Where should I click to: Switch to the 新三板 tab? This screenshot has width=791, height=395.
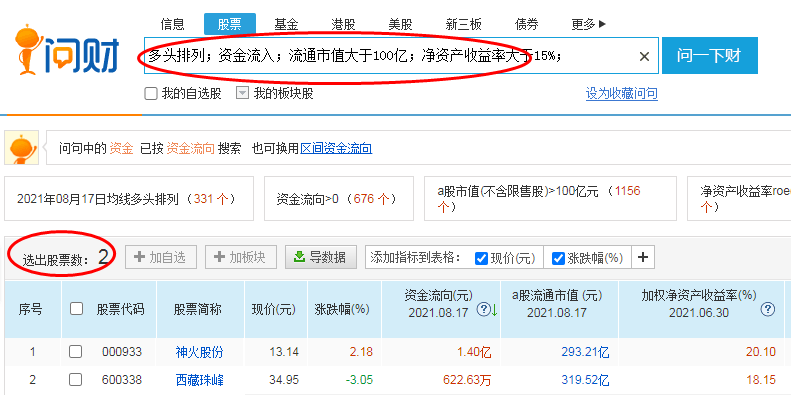[x=464, y=24]
